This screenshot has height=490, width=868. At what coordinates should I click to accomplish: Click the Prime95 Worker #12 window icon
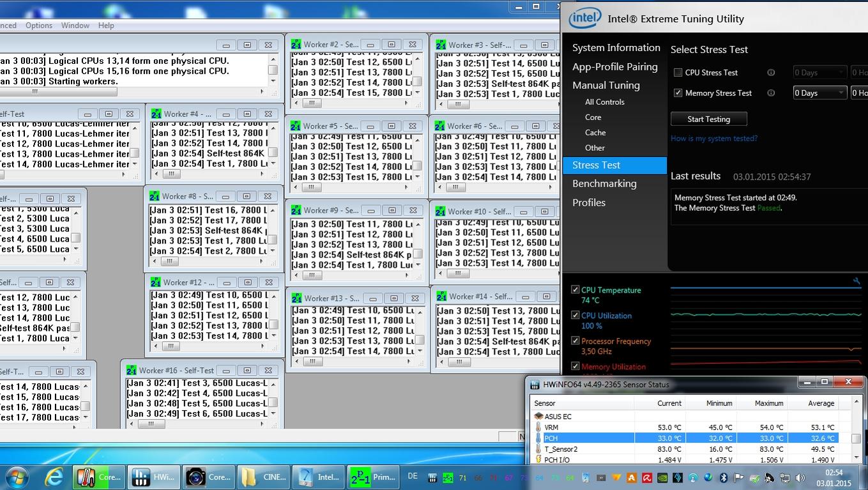point(155,282)
